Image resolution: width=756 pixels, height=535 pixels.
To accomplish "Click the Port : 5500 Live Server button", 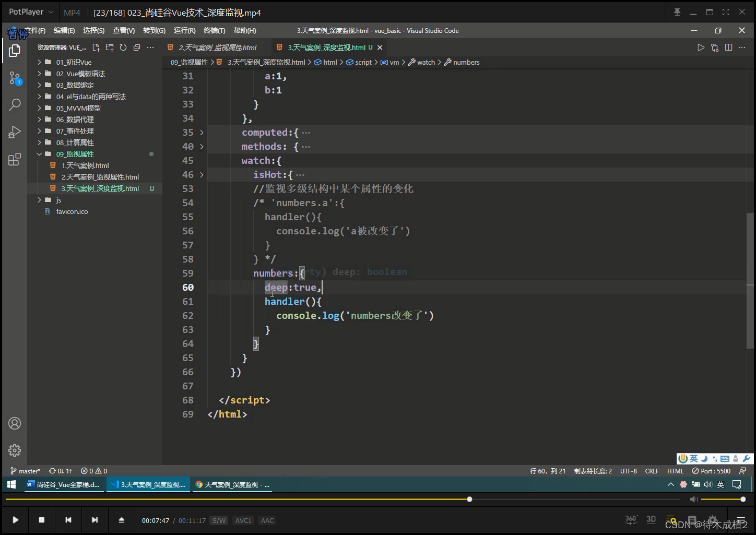I will (x=711, y=471).
